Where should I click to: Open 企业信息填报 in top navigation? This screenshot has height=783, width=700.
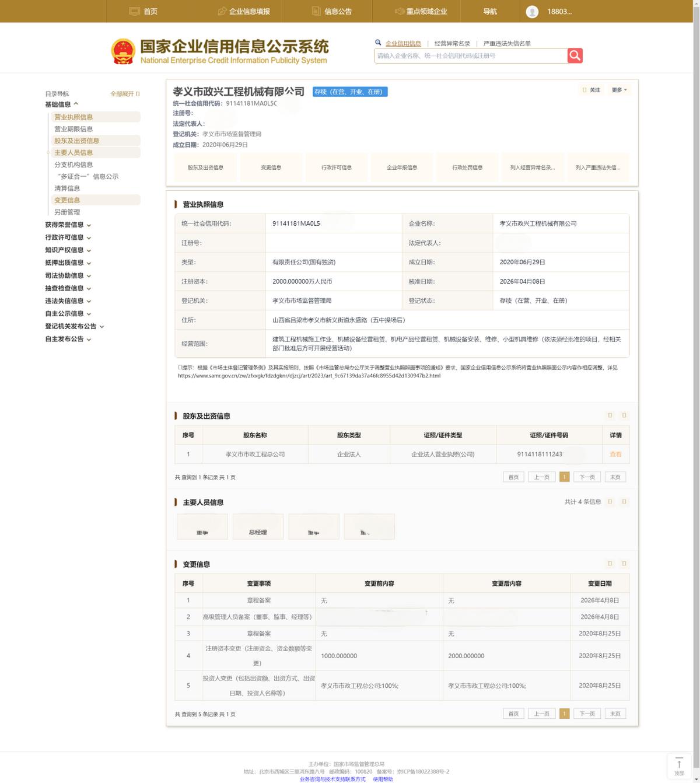[x=244, y=11]
